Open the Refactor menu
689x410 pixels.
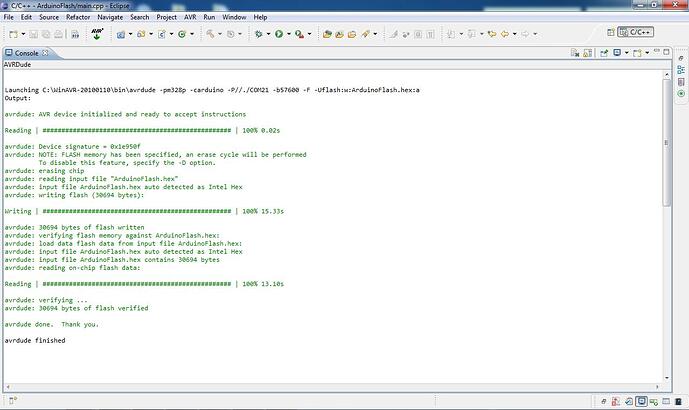coord(78,17)
